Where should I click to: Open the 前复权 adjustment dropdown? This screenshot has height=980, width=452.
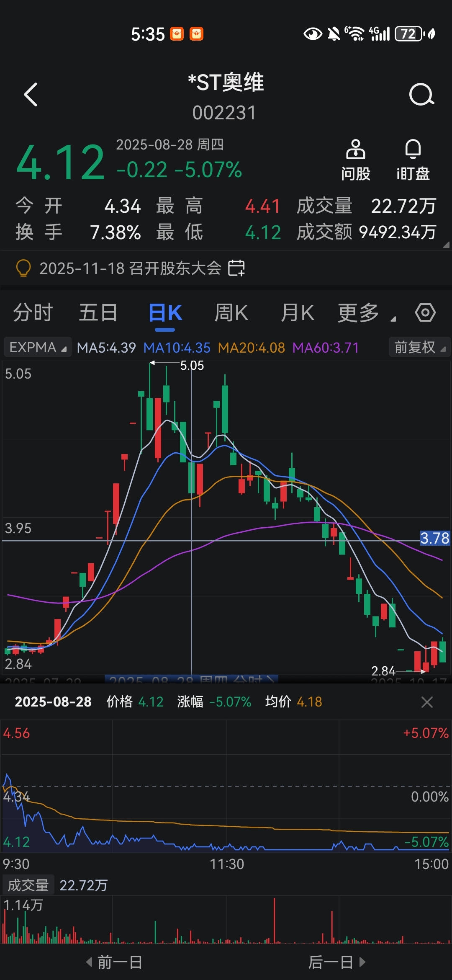[419, 347]
